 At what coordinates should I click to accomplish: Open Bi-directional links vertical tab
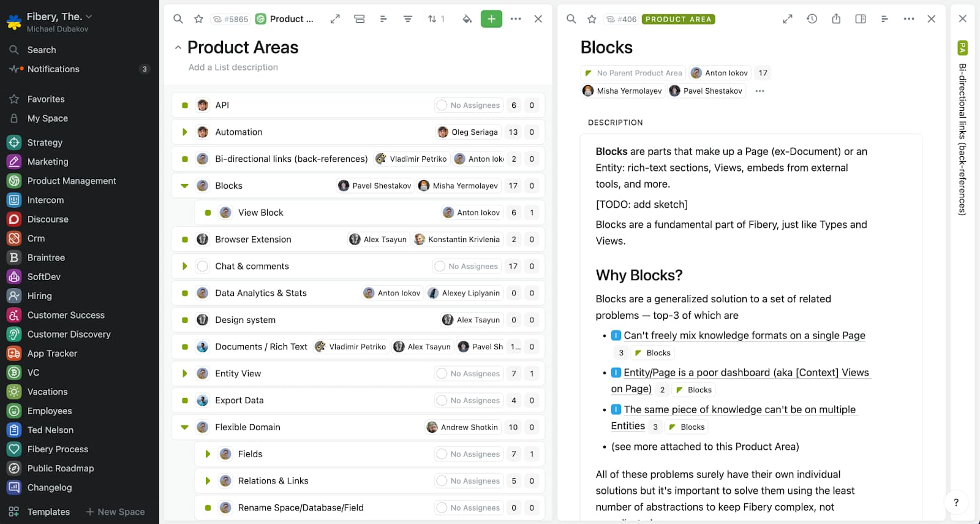tap(963, 139)
